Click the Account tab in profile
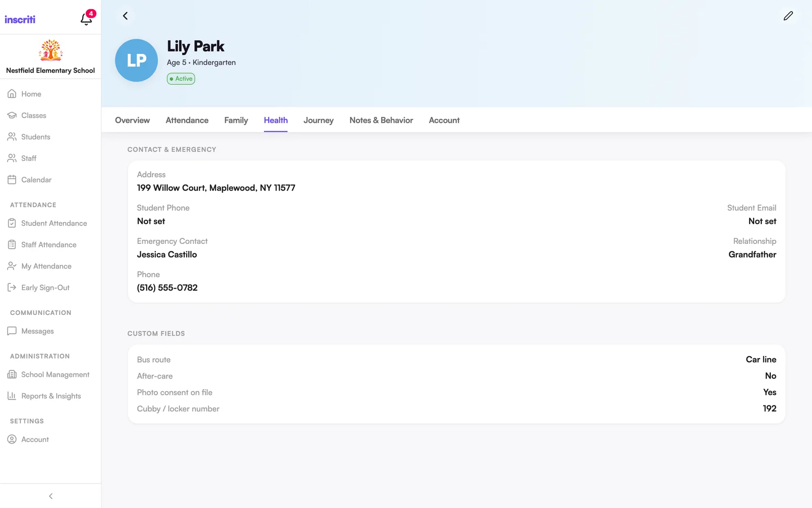Viewport: 812px width, 508px height. pyautogui.click(x=444, y=120)
